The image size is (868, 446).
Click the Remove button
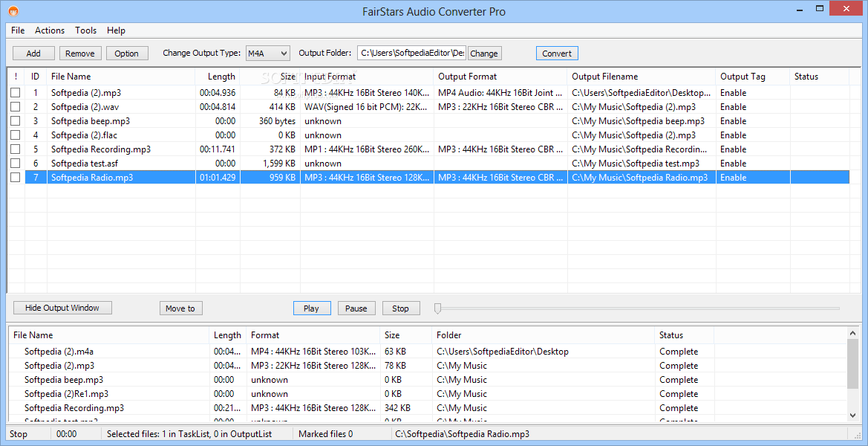tap(80, 54)
